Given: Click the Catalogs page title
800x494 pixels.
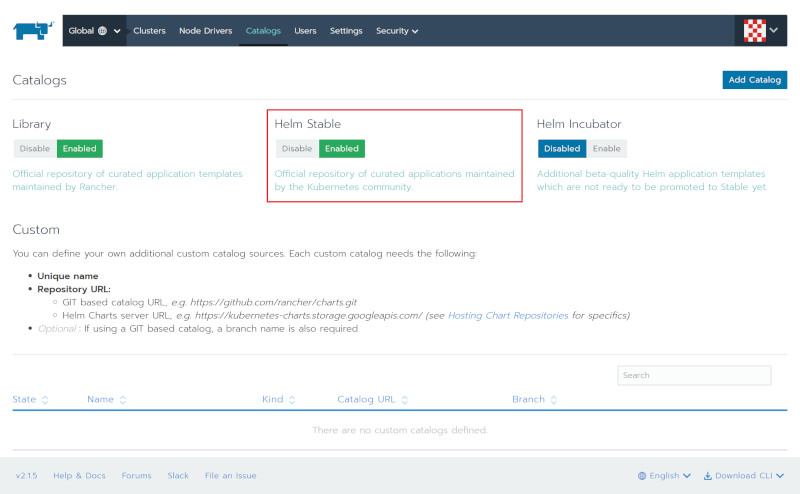Looking at the screenshot, I should pyautogui.click(x=39, y=80).
